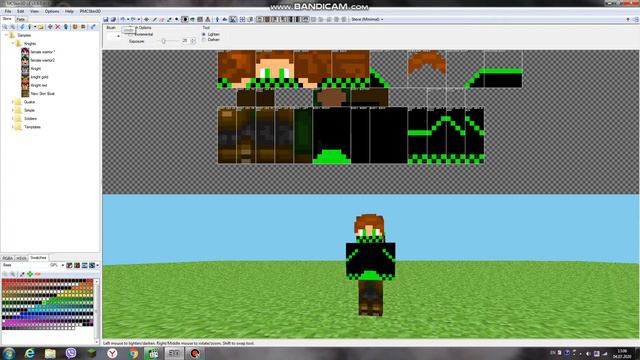Enable the Incremental checkbox

pyautogui.click(x=130, y=34)
